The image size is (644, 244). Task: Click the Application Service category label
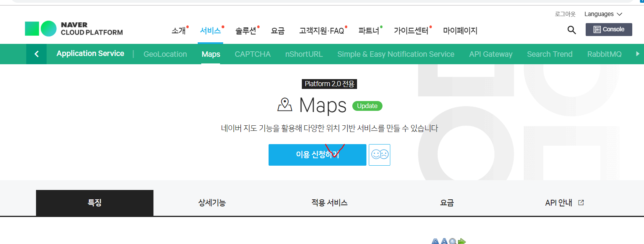[x=90, y=54]
